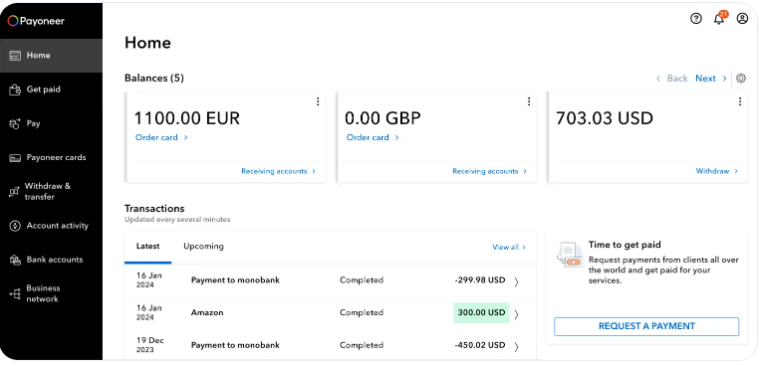
Task: Open the GBP balance three-dot menu
Action: point(529,101)
